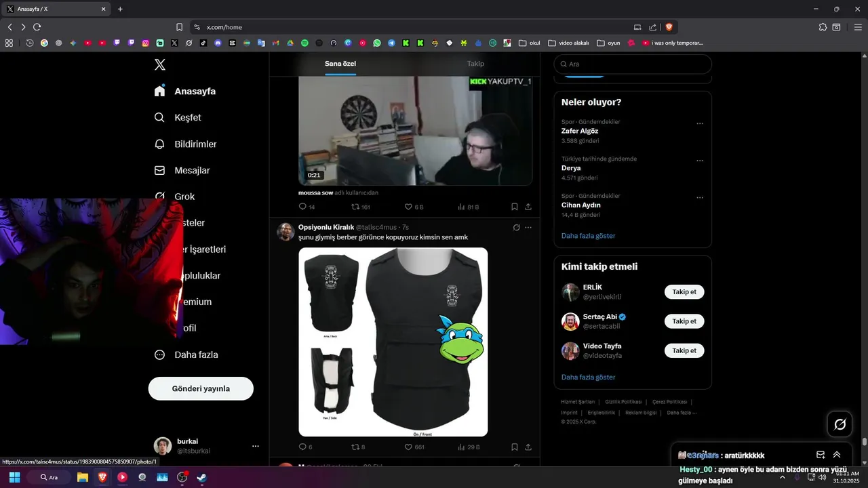Open the floating Grok button

(840, 424)
